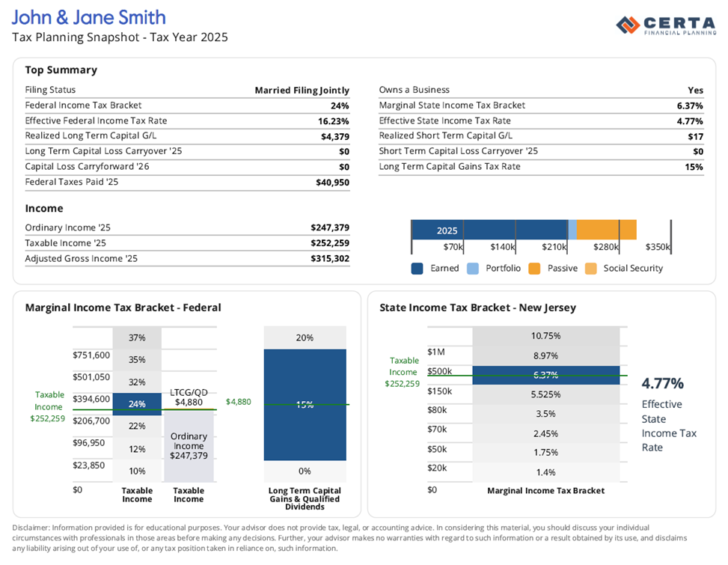This screenshot has width=728, height=565.
Task: Click the $210k axis label
Action: [x=554, y=246]
